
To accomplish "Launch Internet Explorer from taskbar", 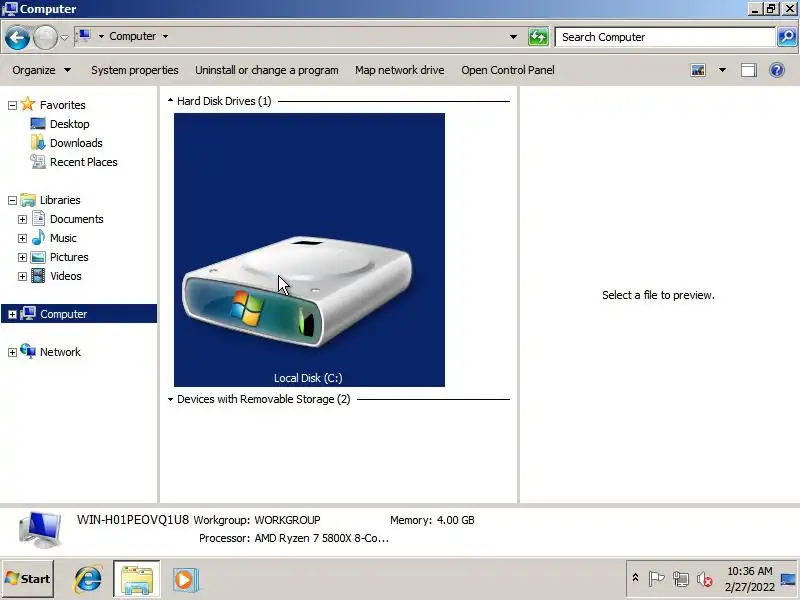I will point(88,579).
